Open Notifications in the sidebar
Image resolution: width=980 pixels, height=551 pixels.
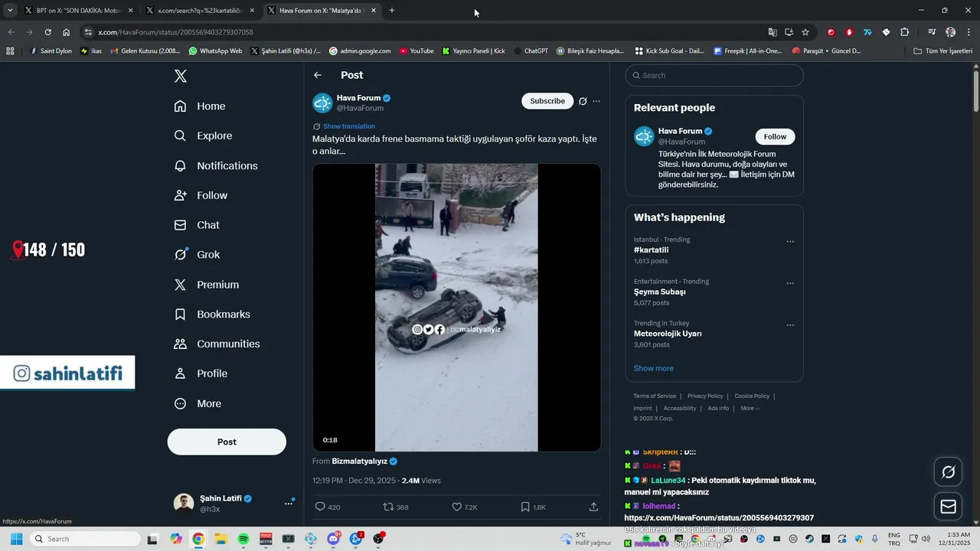click(x=216, y=165)
